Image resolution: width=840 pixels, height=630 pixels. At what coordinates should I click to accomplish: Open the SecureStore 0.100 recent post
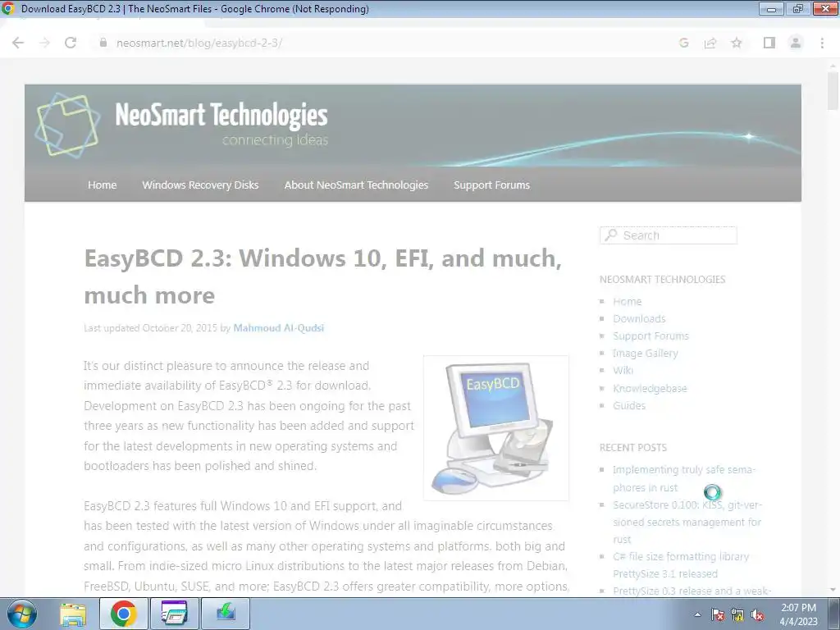[x=687, y=522]
